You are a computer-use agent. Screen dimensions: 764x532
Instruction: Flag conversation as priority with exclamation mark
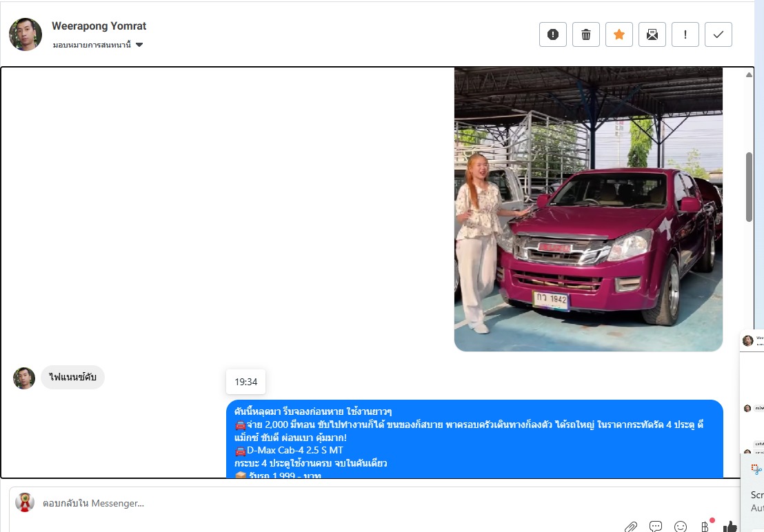(x=685, y=34)
